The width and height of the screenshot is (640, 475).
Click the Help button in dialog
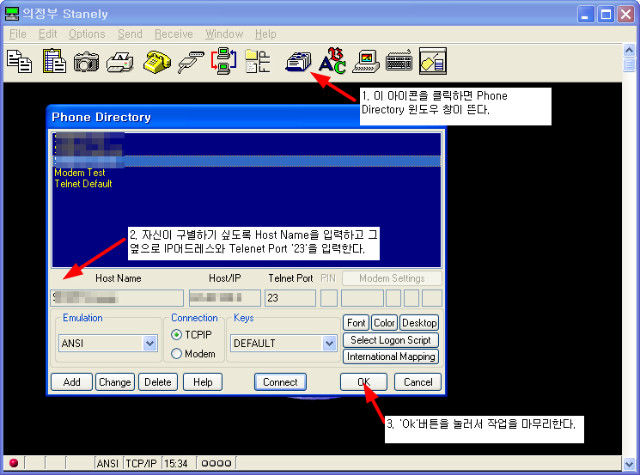[203, 382]
